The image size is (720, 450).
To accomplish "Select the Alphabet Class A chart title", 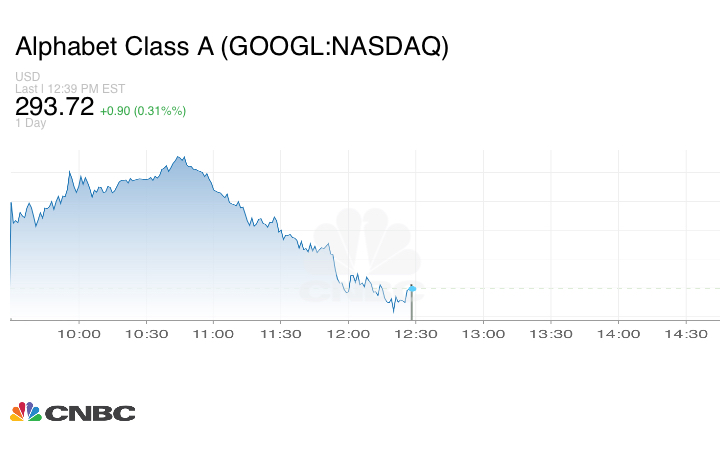I will point(231,47).
